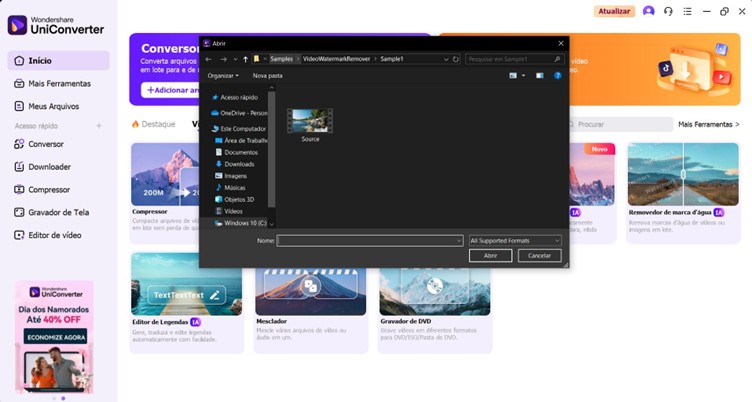Click the Cancelar button

pyautogui.click(x=539, y=256)
